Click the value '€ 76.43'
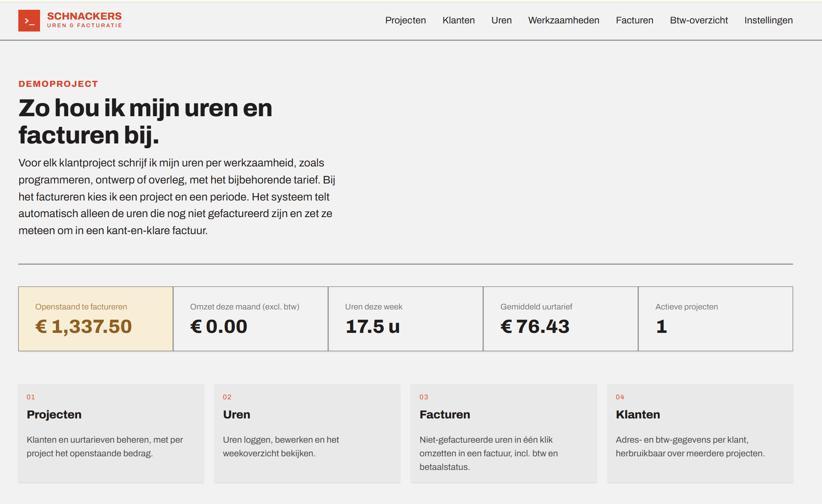Image resolution: width=822 pixels, height=504 pixels. point(535,326)
